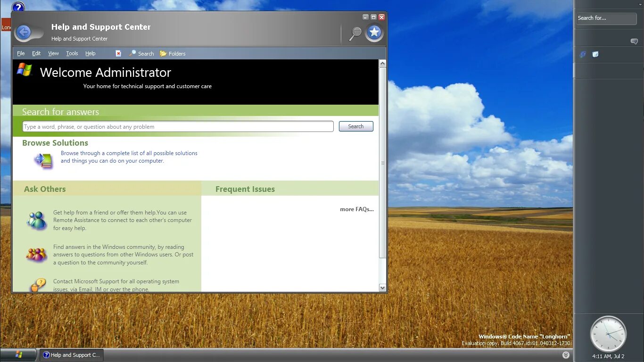This screenshot has width=644, height=362.
Task: Click the Remote Assistance people icon
Action: [36, 220]
